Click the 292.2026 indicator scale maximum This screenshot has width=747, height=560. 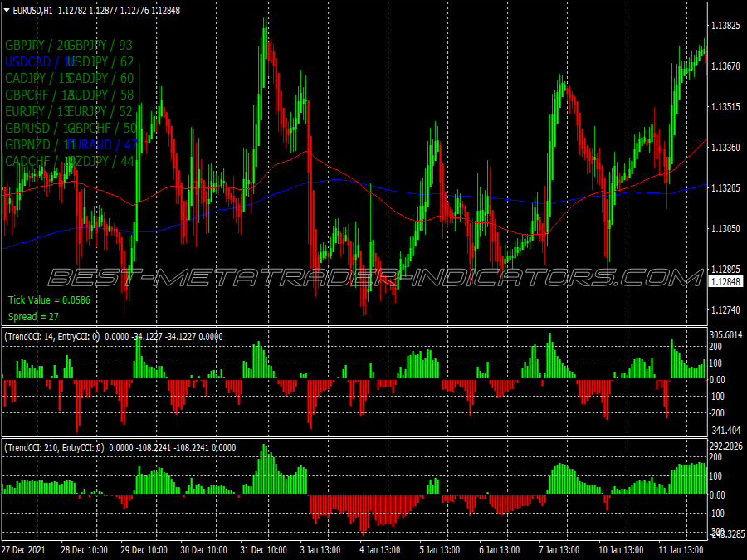(725, 446)
